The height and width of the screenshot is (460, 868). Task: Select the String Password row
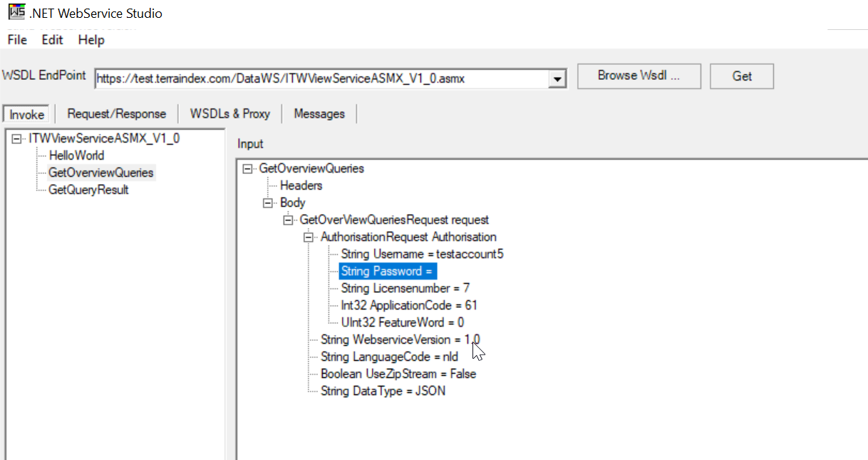pyautogui.click(x=387, y=271)
